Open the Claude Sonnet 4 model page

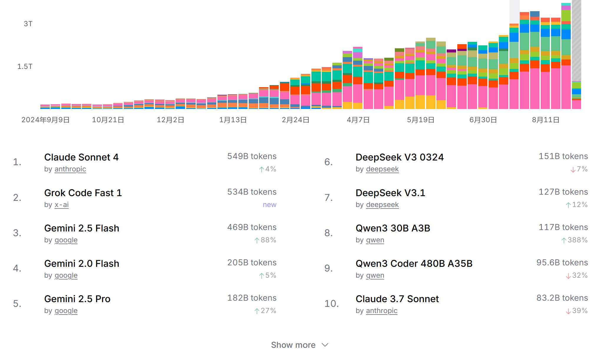81,157
